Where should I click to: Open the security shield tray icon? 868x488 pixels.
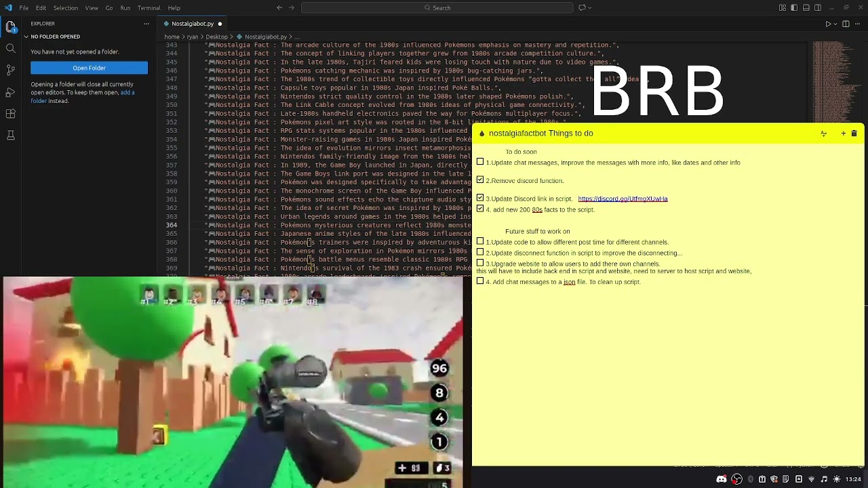pos(774,479)
